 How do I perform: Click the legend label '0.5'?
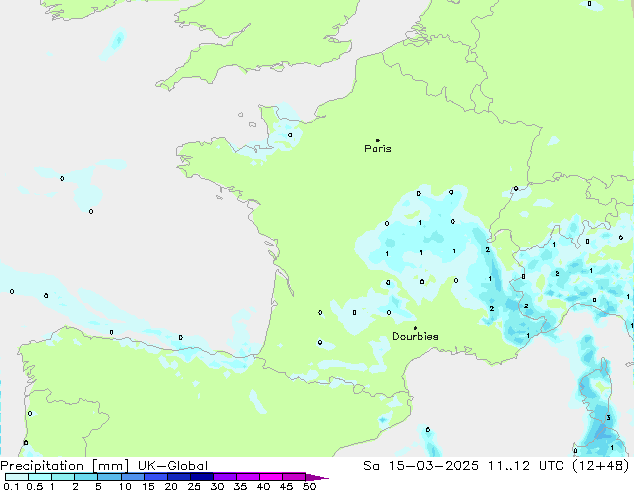click(x=35, y=486)
